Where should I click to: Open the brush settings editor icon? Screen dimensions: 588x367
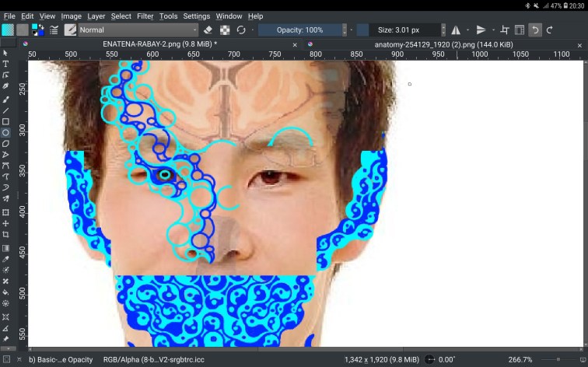[54, 30]
